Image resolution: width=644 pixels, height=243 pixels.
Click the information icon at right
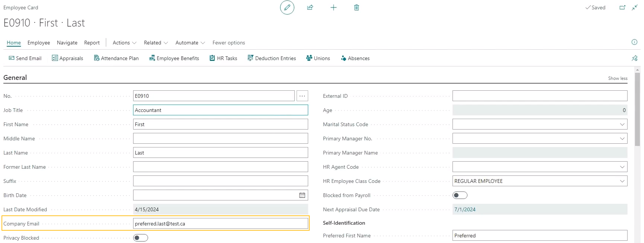pyautogui.click(x=634, y=42)
